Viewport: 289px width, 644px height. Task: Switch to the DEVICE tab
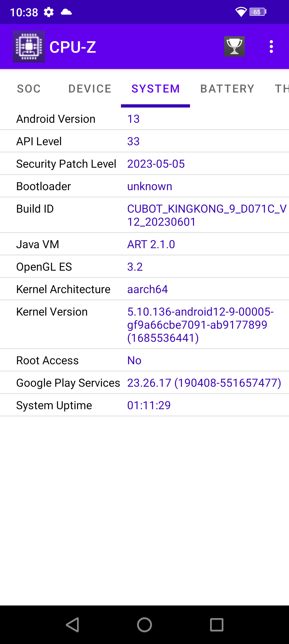[90, 89]
